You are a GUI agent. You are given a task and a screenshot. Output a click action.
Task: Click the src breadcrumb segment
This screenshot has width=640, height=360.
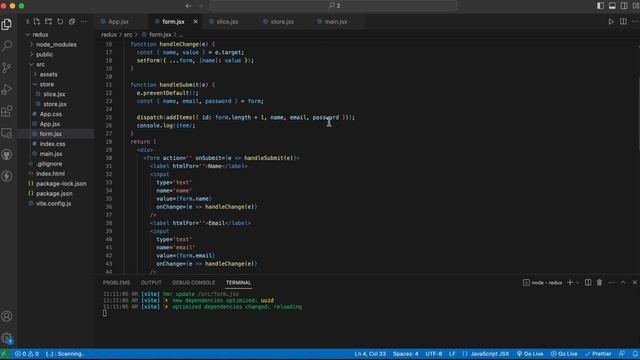[128, 35]
